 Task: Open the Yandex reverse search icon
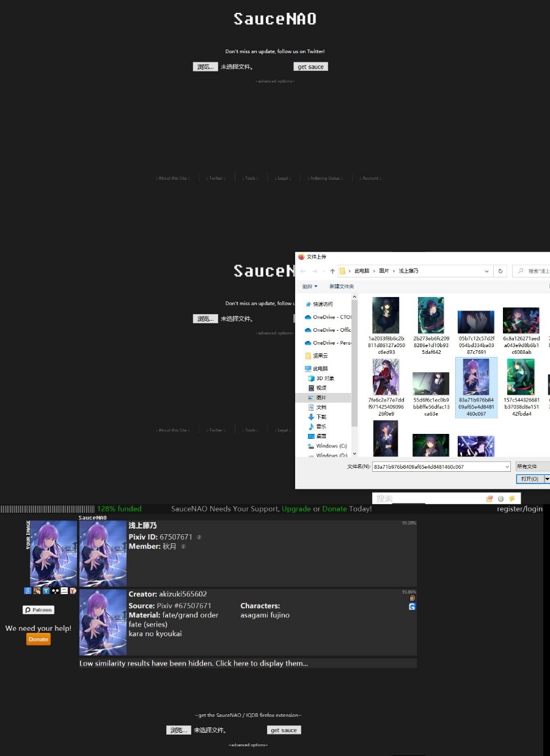click(73, 590)
